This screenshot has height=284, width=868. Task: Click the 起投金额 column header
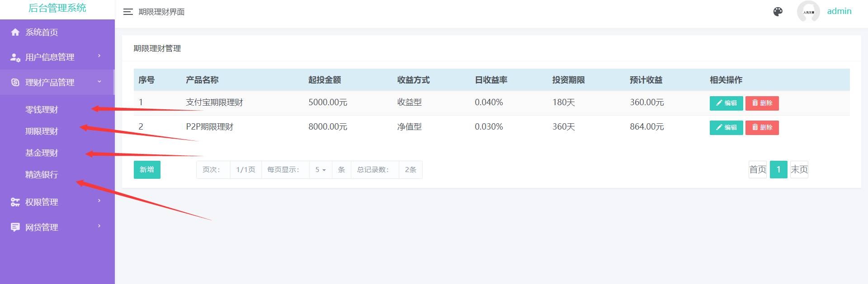[325, 80]
